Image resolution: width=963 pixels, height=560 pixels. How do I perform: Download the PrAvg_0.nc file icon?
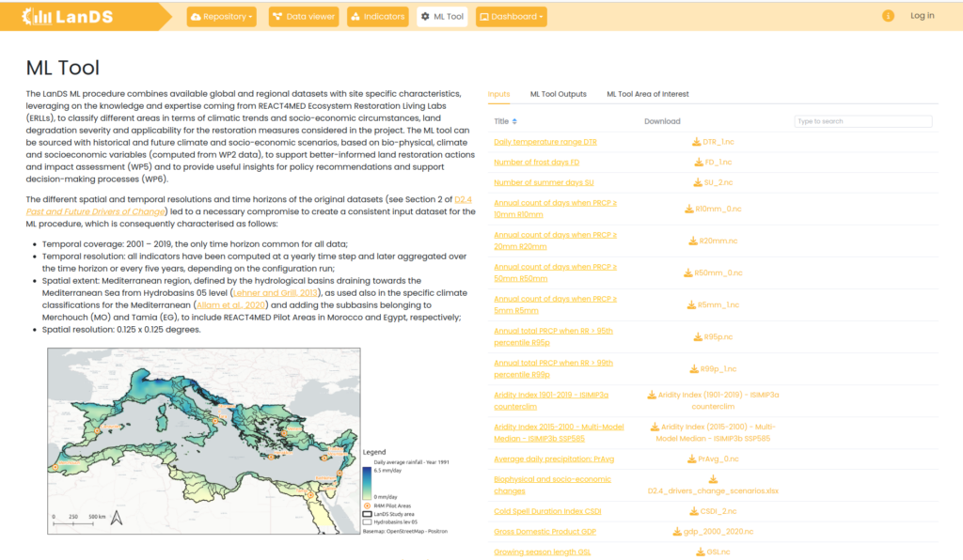691,459
